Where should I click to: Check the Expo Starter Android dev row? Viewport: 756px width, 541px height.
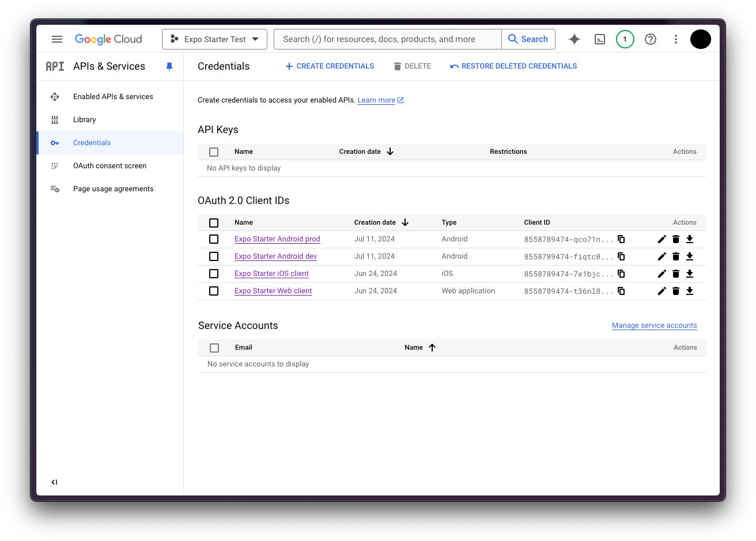click(x=214, y=256)
